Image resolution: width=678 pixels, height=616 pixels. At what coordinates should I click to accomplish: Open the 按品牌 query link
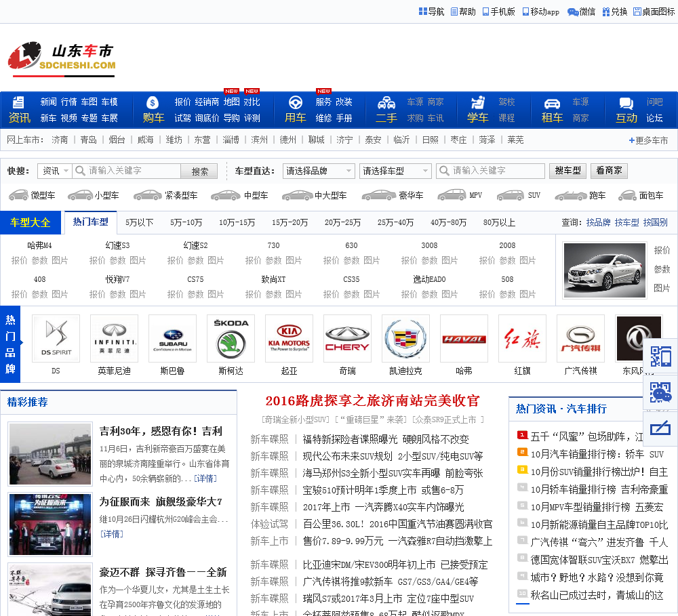(x=598, y=223)
